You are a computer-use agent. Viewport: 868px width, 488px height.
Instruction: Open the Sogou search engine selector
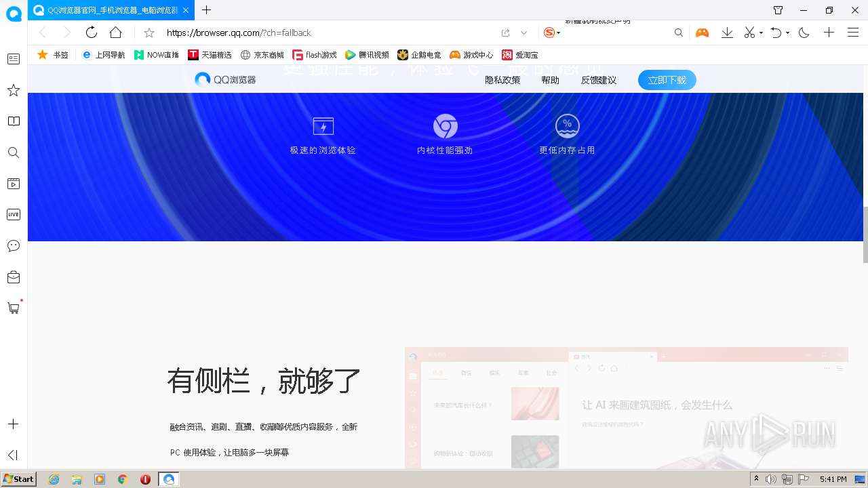coord(552,33)
